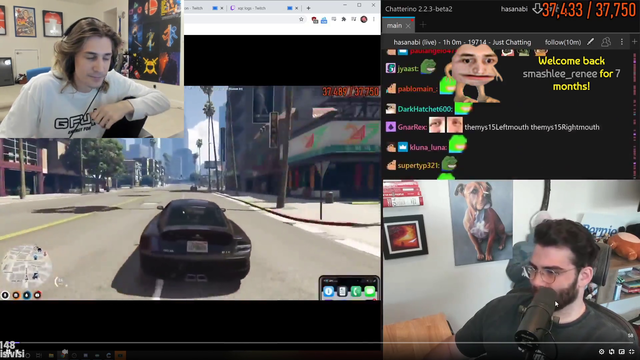
Task: Open the green phone call app in-game
Action: point(356,291)
